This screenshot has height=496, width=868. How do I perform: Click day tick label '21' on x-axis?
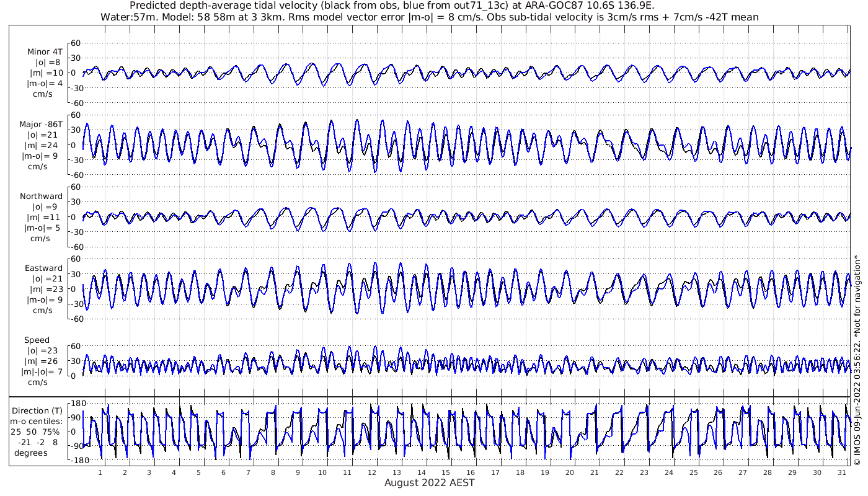(595, 472)
